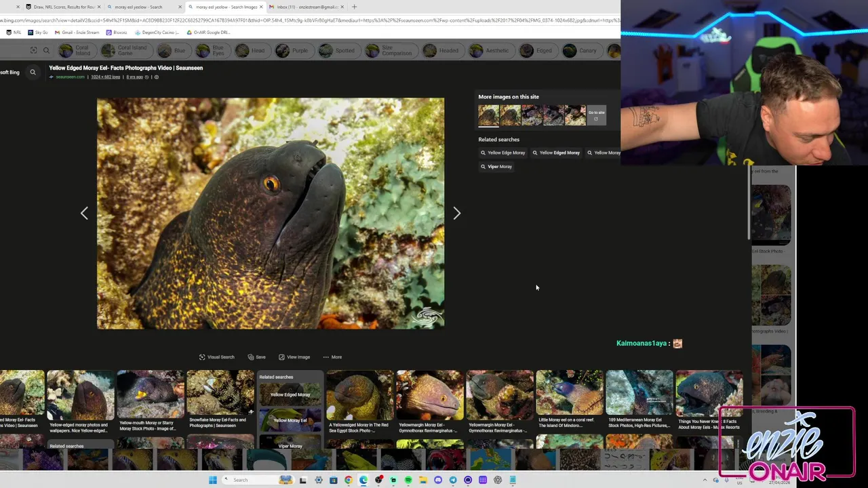Click the magnifier icon beside filter chips
Image resolution: width=868 pixels, height=488 pixels.
pos(46,50)
